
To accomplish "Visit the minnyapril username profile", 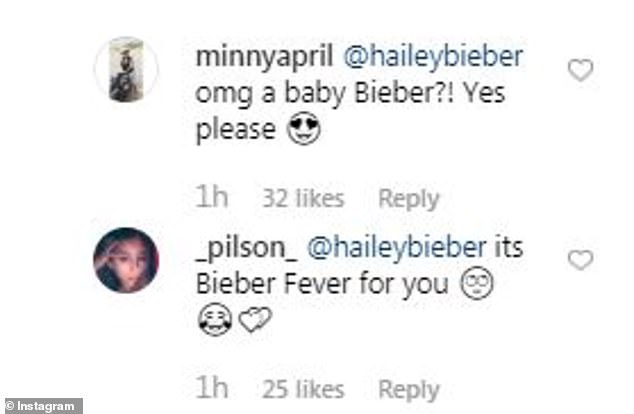I will pyautogui.click(x=264, y=57).
